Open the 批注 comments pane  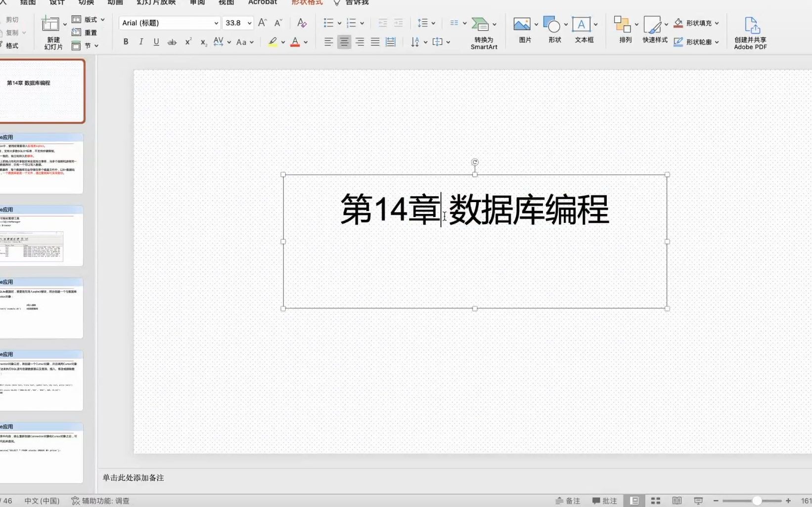604,501
